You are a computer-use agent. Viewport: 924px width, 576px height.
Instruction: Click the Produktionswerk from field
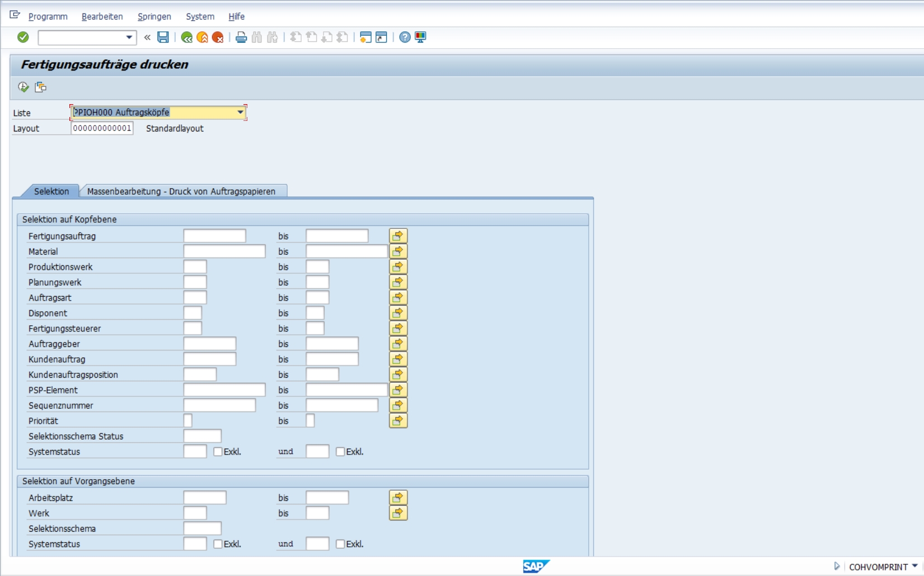(195, 266)
